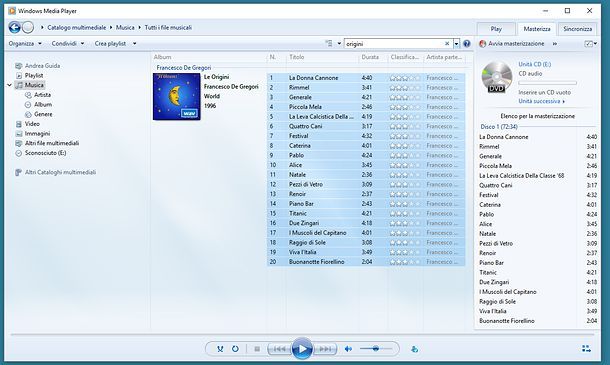Switch to Now Playing mode icon
This screenshot has height=365, width=610.
click(x=586, y=349)
